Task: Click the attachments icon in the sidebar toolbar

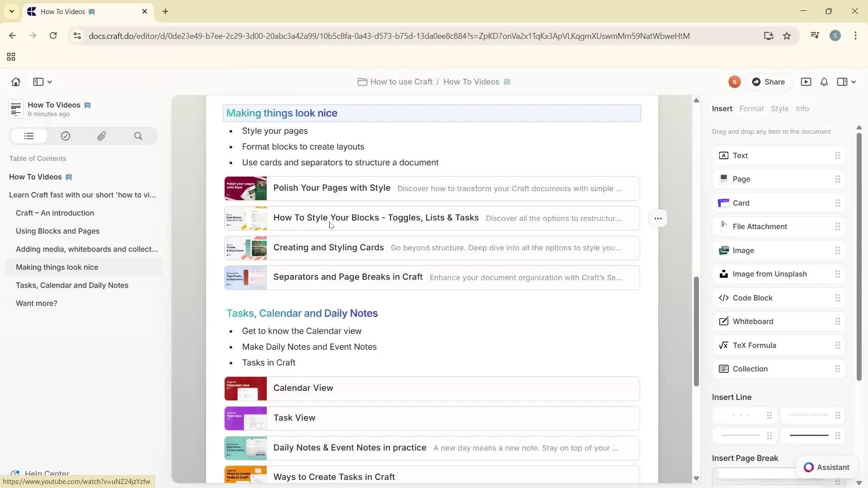Action: (102, 136)
